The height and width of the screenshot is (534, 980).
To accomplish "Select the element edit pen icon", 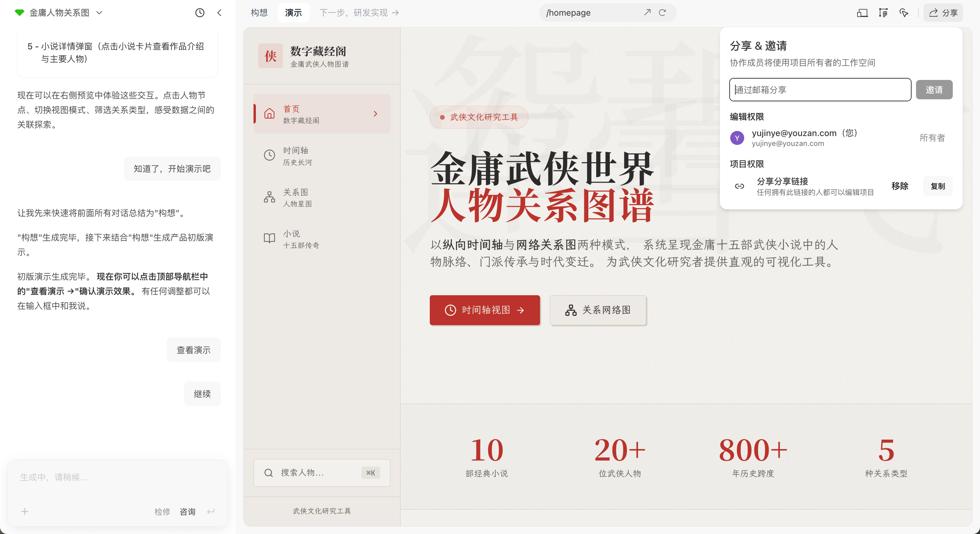I will 883,13.
